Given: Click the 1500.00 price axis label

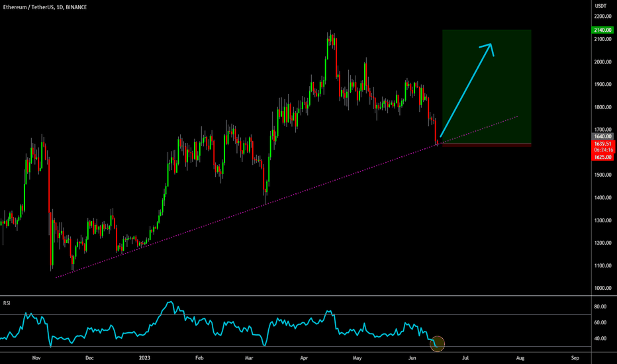Looking at the screenshot, I should [x=603, y=175].
